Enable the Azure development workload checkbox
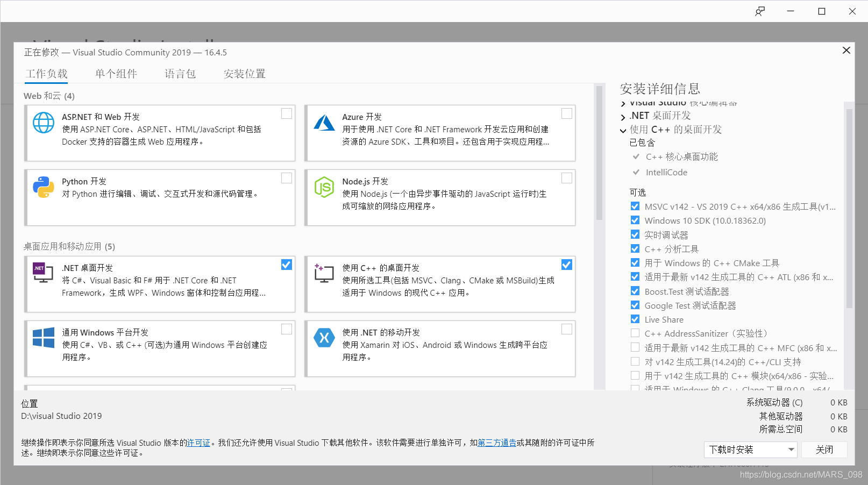Image resolution: width=868 pixels, height=485 pixels. [567, 113]
